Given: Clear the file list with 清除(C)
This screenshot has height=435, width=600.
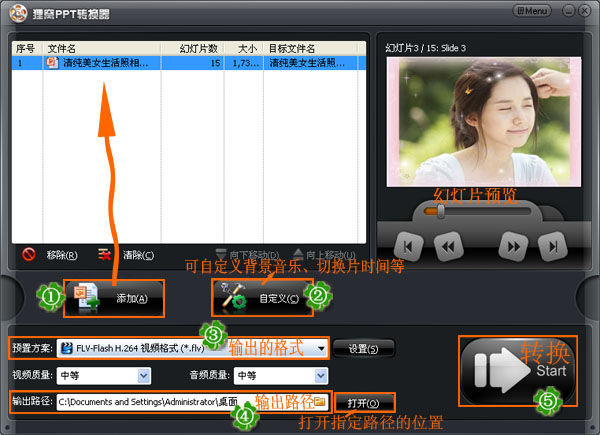Looking at the screenshot, I should 138,255.
